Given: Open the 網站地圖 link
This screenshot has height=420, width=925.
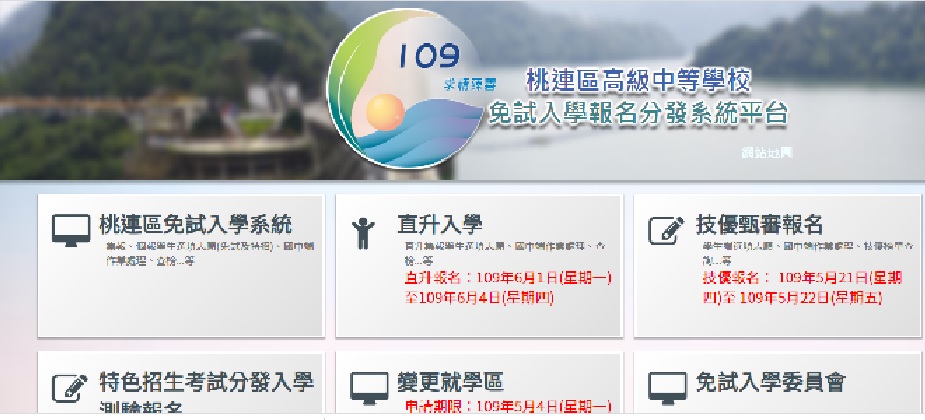Looking at the screenshot, I should [x=766, y=153].
